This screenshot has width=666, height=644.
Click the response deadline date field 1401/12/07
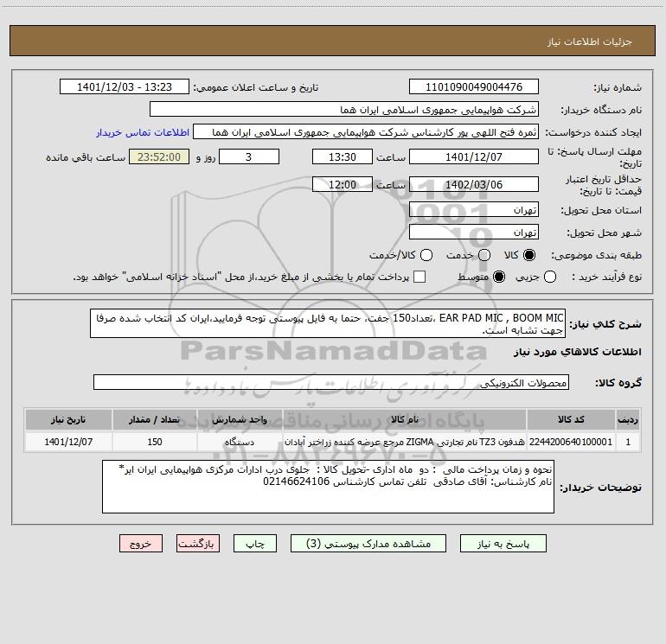(x=473, y=157)
